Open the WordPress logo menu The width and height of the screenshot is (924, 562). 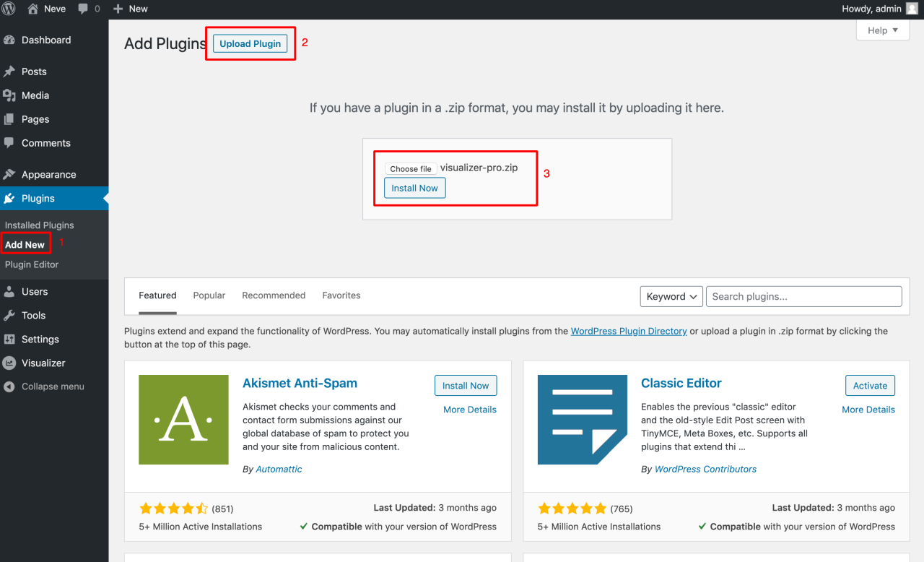pyautogui.click(x=9, y=9)
